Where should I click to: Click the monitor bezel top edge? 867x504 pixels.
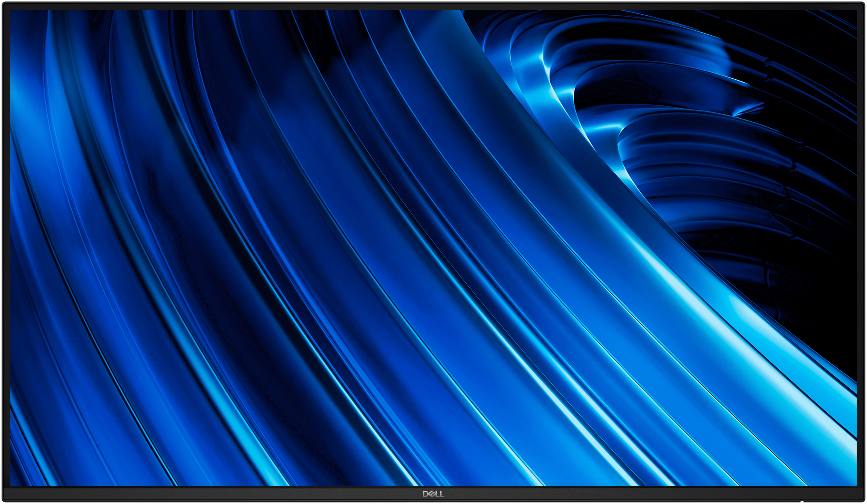(x=433, y=4)
